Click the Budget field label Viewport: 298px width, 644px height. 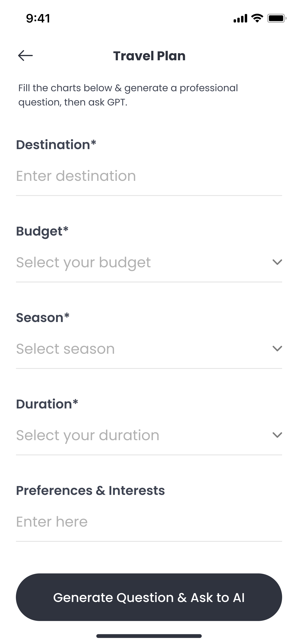tap(42, 231)
